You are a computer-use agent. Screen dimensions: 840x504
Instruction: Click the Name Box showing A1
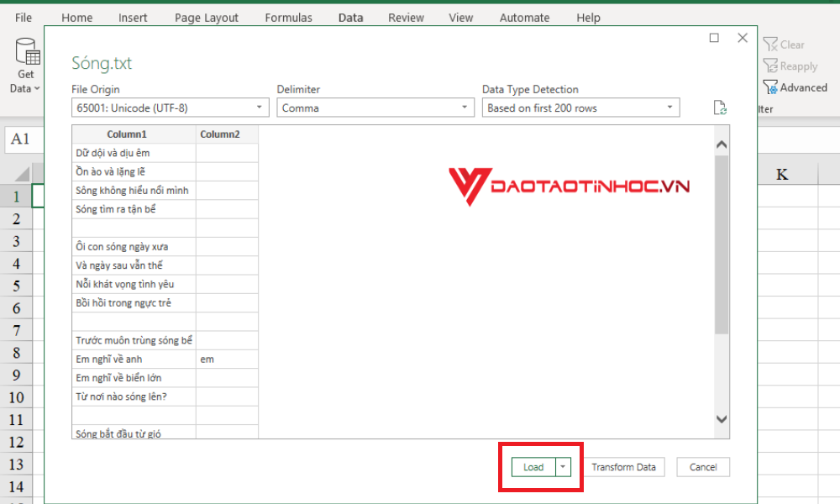tap(21, 139)
